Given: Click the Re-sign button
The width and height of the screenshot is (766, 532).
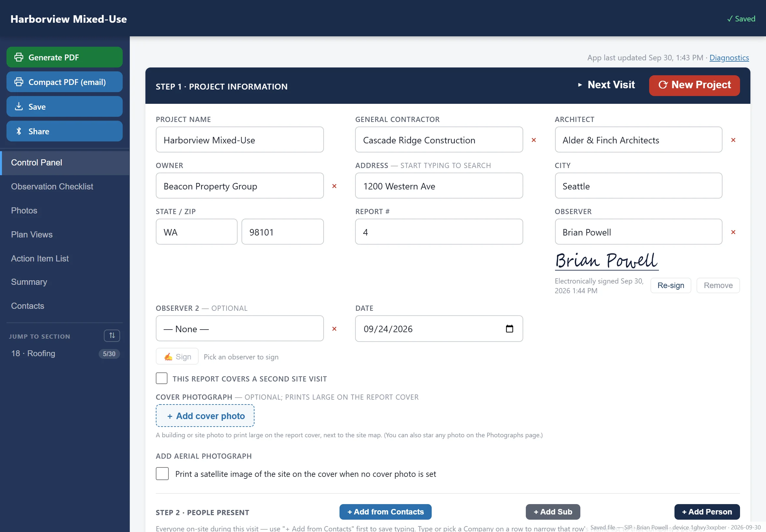Looking at the screenshot, I should (x=671, y=286).
